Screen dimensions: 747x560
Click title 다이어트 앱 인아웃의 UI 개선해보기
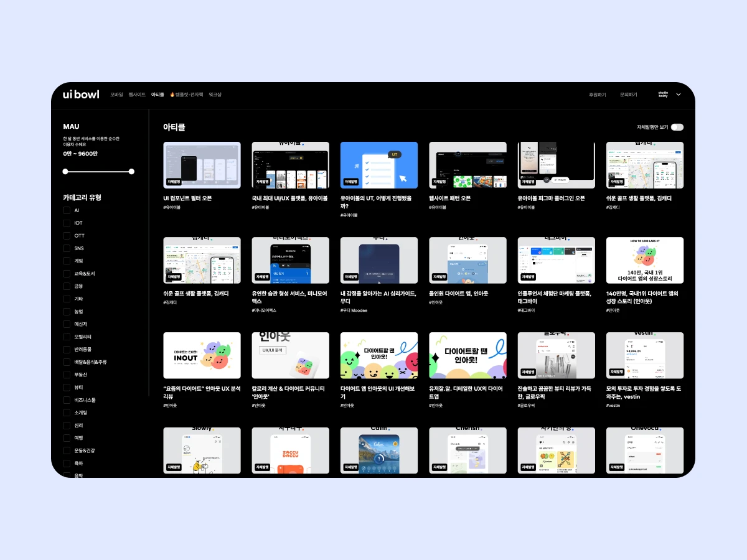(x=378, y=392)
